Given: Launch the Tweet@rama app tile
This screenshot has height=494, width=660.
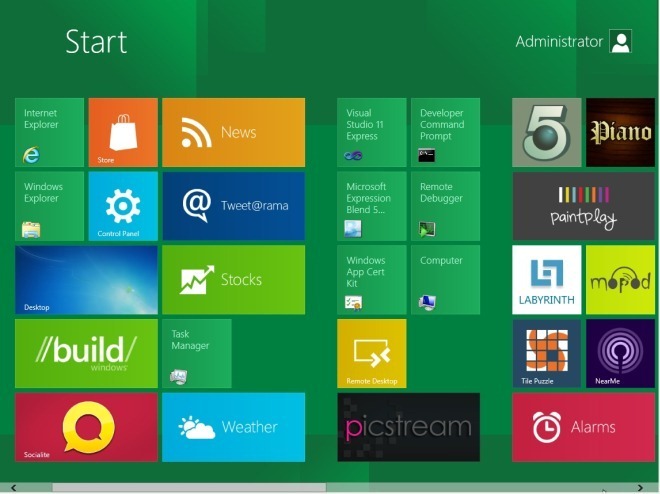Looking at the screenshot, I should [233, 206].
